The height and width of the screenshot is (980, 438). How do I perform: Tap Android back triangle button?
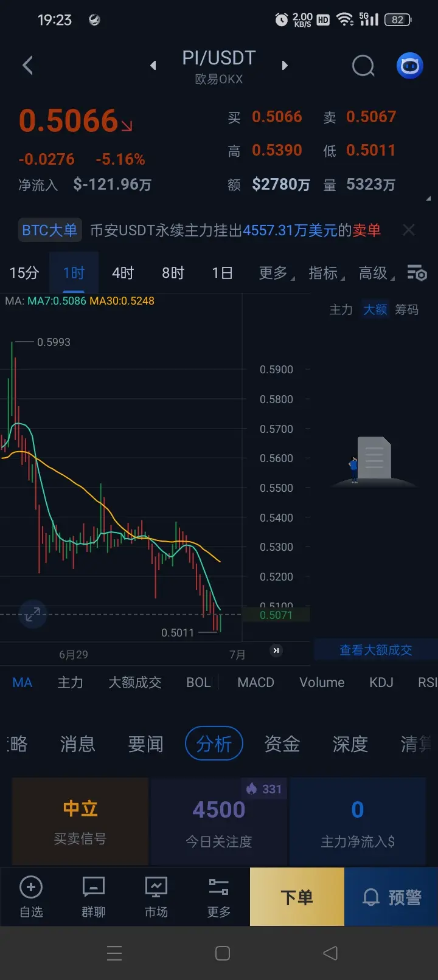click(330, 953)
